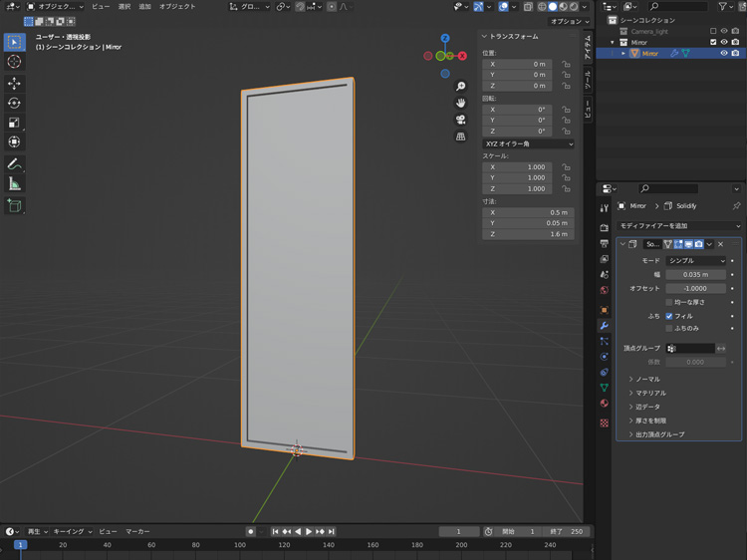Click the zoom magnifier icon in the viewport

(461, 87)
